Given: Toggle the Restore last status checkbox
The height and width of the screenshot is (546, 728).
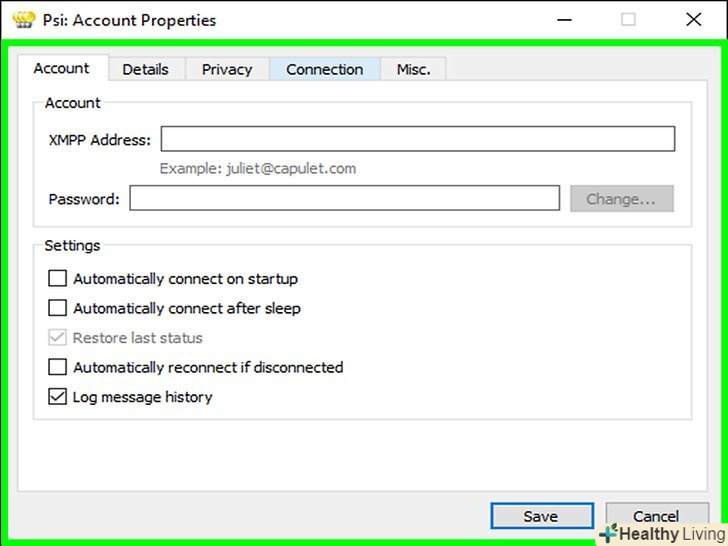Looking at the screenshot, I should pos(57,338).
